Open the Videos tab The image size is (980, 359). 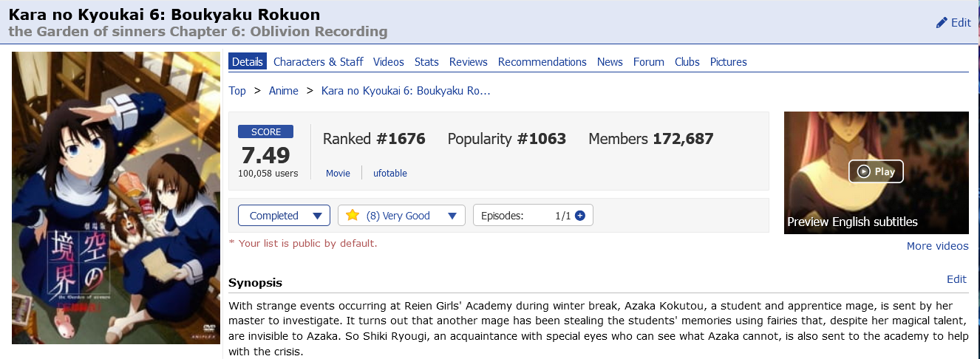pos(389,62)
